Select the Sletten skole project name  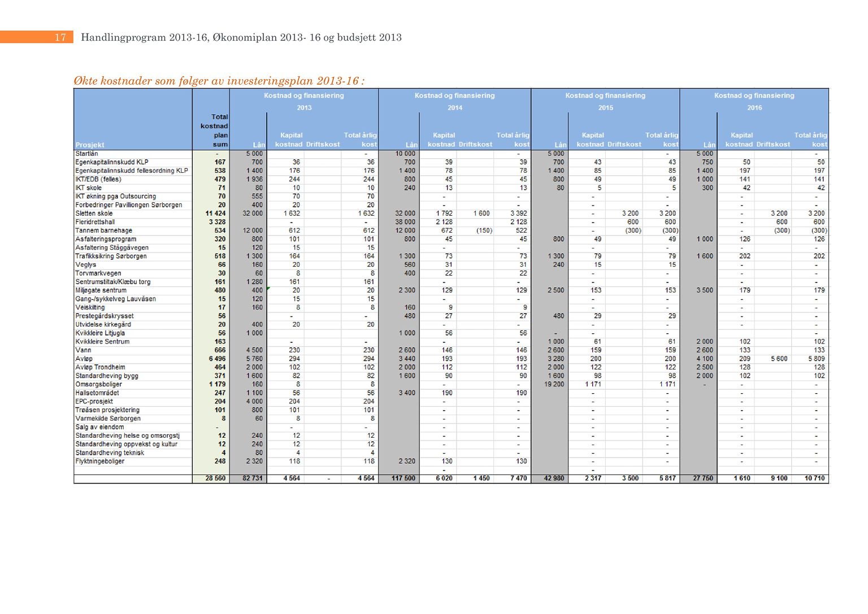94,214
